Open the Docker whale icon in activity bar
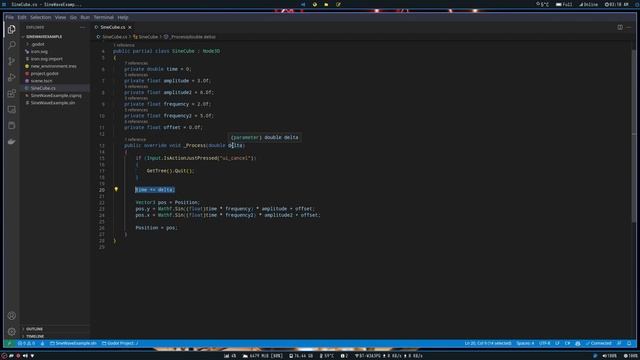The image size is (640, 360). (x=11, y=141)
